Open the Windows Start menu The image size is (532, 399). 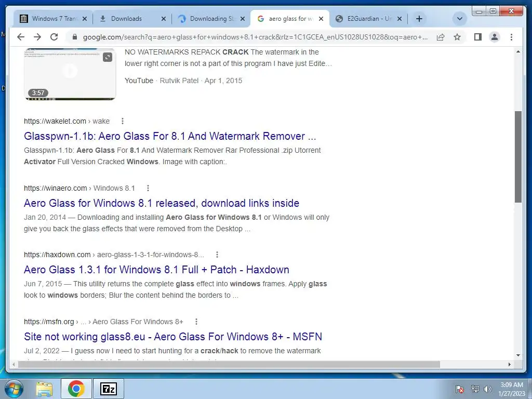click(13, 389)
